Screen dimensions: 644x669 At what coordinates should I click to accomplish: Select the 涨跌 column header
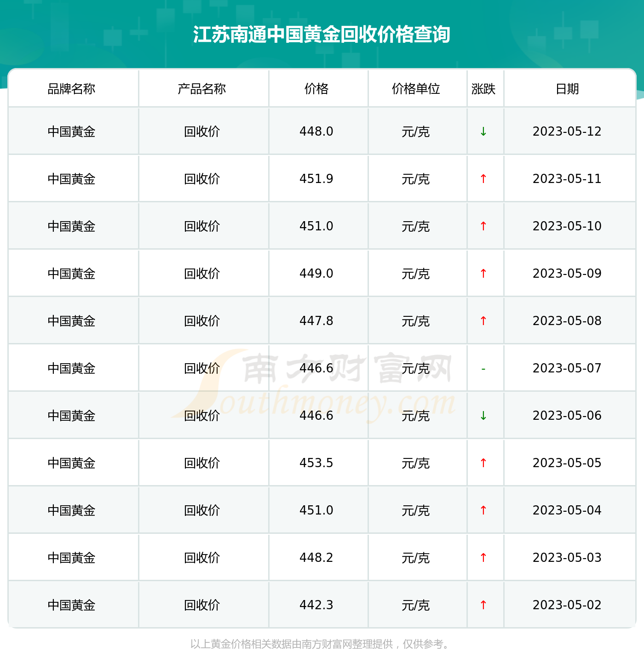[483, 89]
